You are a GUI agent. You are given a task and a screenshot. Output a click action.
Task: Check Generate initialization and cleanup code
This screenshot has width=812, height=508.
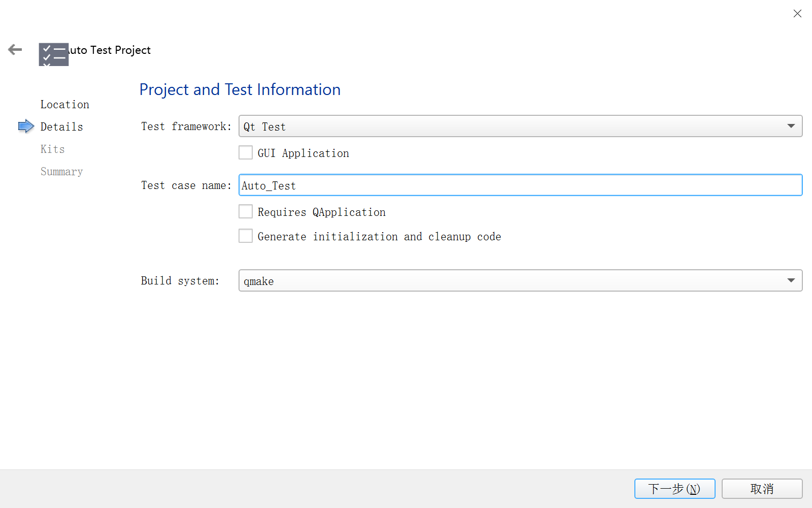(246, 236)
